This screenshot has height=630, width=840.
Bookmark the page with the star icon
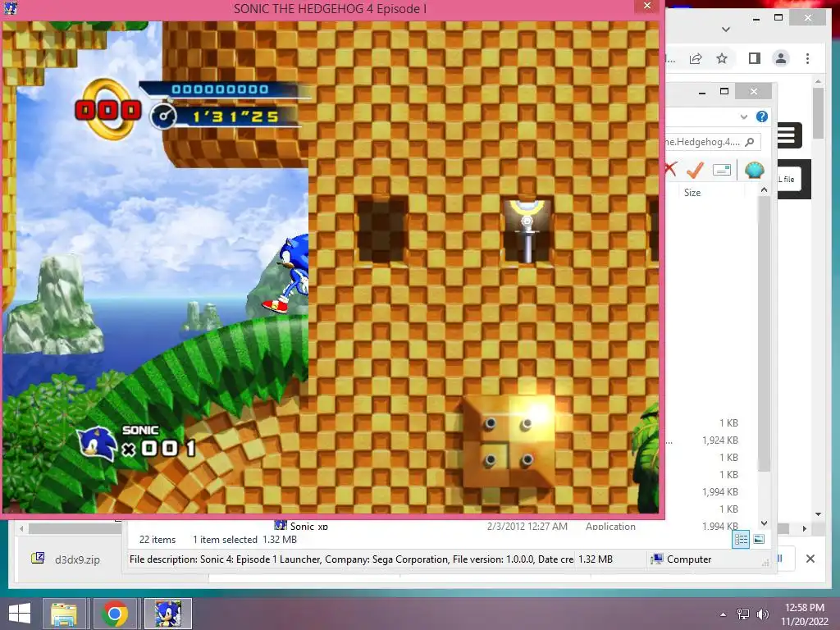(722, 58)
